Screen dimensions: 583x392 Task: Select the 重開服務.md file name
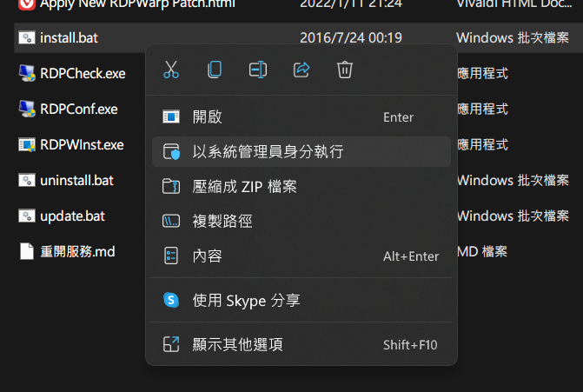click(x=77, y=252)
